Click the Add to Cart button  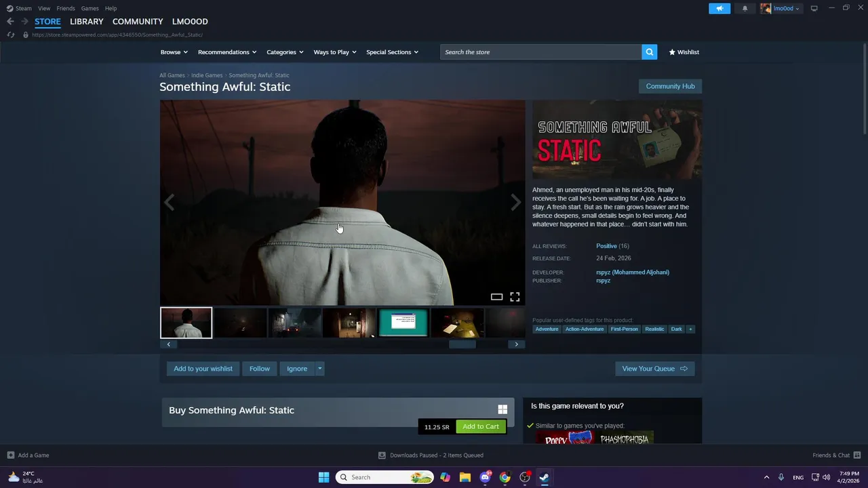coord(481,426)
